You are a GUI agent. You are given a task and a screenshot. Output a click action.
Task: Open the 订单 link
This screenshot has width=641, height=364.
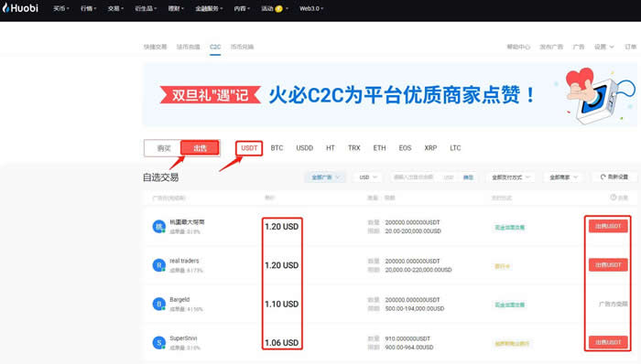pyautogui.click(x=630, y=47)
